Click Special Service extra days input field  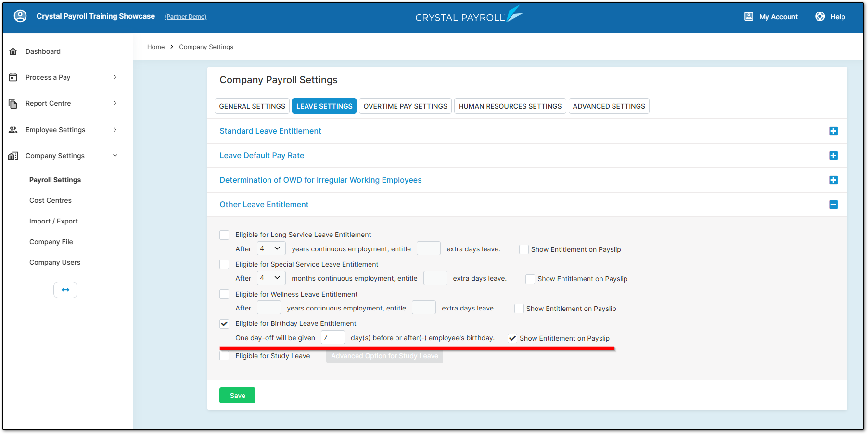click(x=435, y=278)
